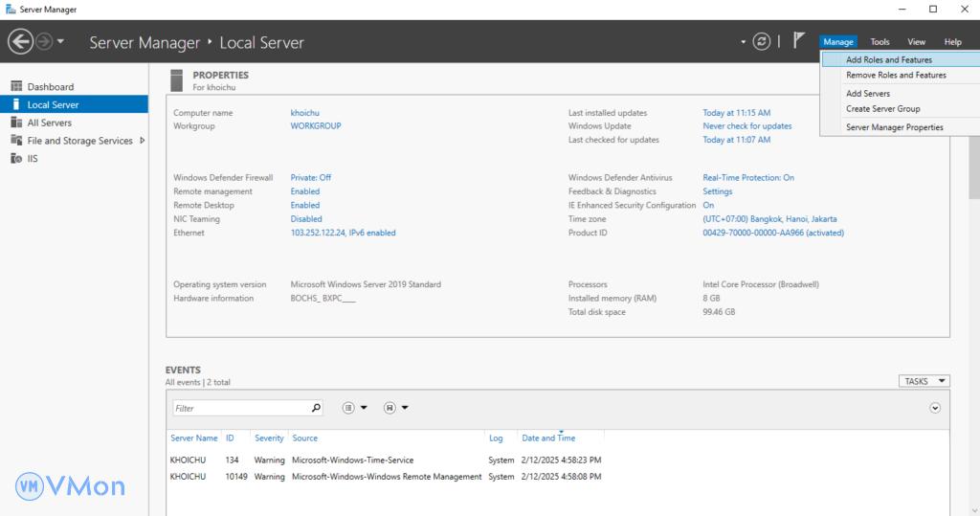The width and height of the screenshot is (980, 516).
Task: Open the Tools menu
Action: [x=880, y=42]
